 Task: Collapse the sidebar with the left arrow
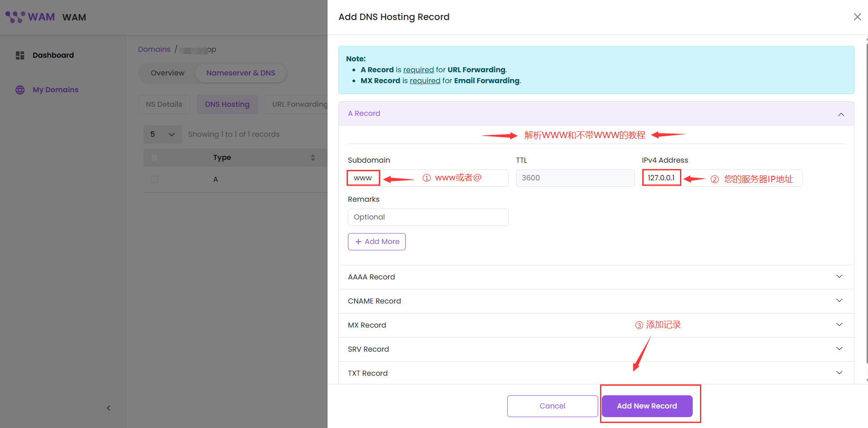pyautogui.click(x=109, y=408)
